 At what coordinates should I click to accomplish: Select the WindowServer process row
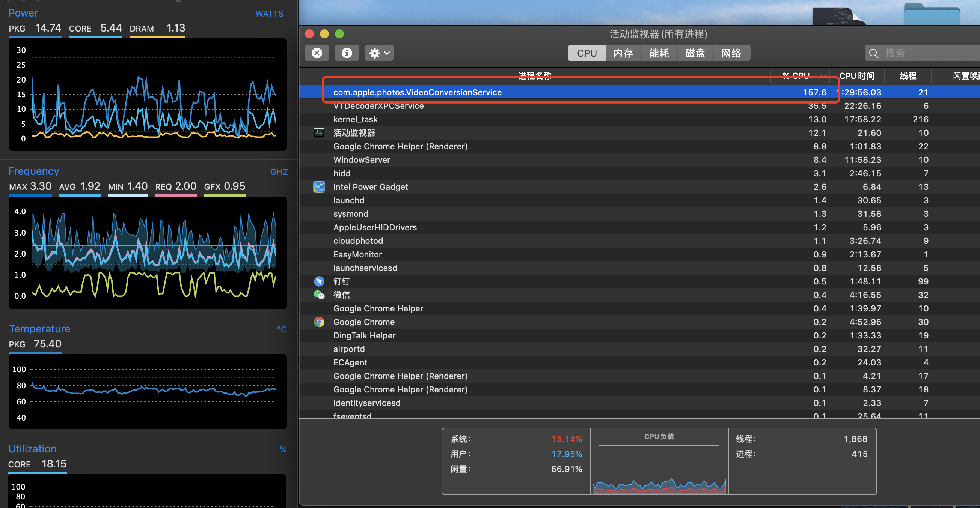click(362, 160)
